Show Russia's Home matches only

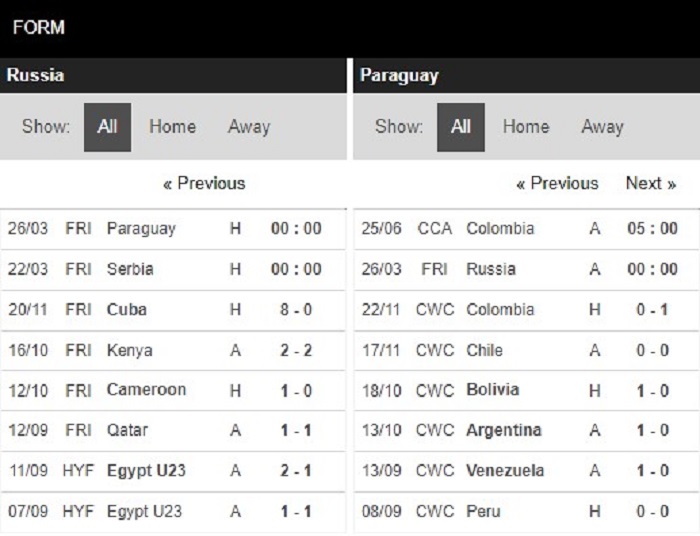(172, 127)
